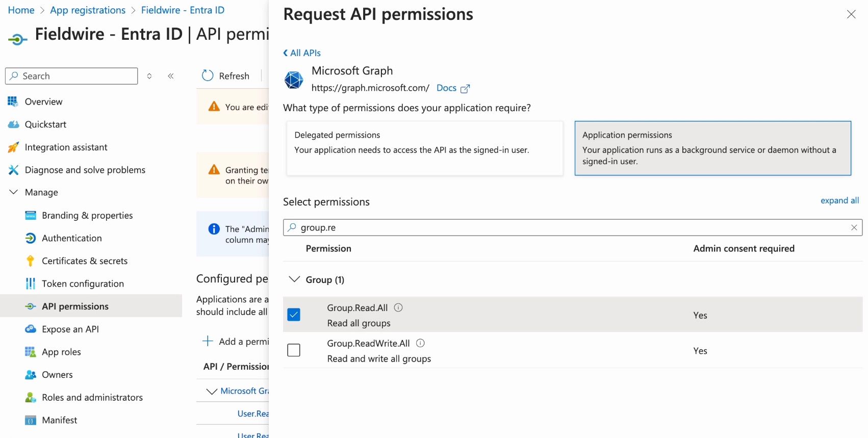The image size is (868, 438).
Task: Open the Microsoft Graph Docs link
Action: [x=446, y=88]
